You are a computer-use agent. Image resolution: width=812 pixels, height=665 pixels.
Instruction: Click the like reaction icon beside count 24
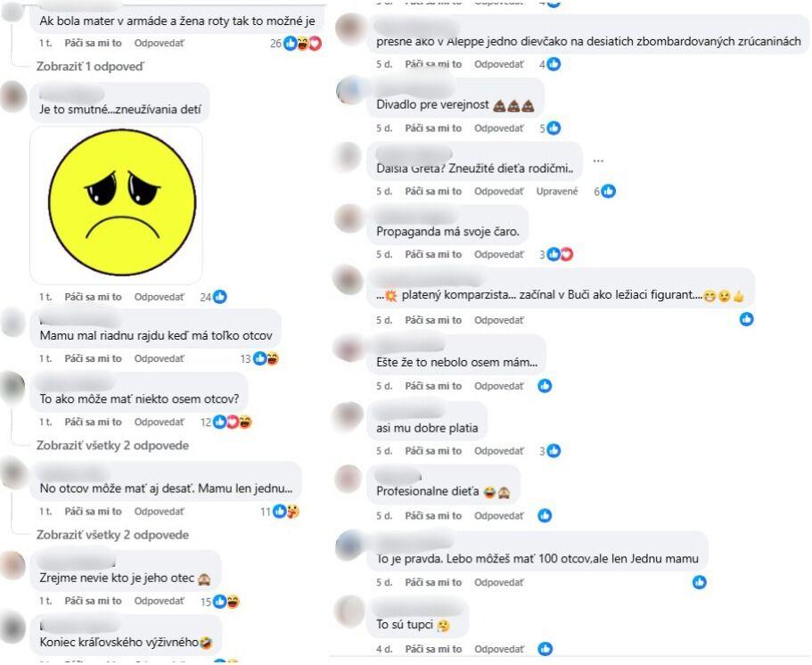(220, 297)
